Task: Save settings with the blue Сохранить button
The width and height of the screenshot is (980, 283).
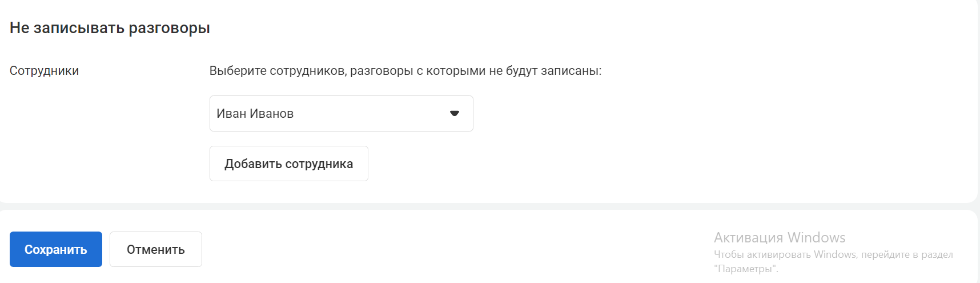Action: pos(56,249)
